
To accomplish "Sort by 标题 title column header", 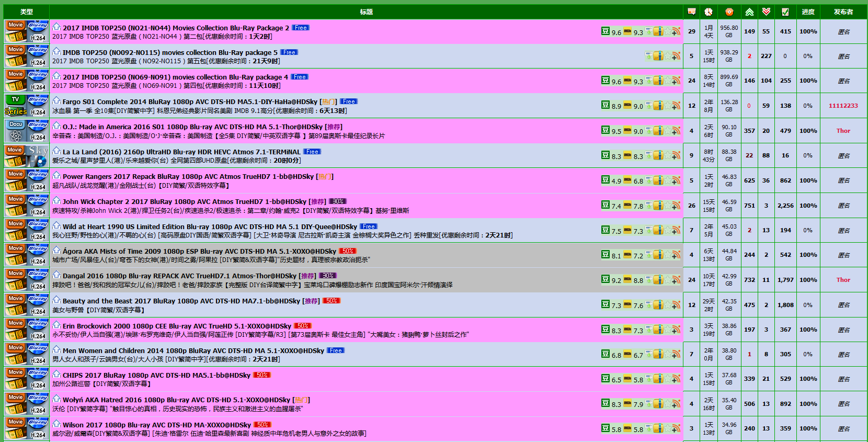I will click(x=366, y=12).
